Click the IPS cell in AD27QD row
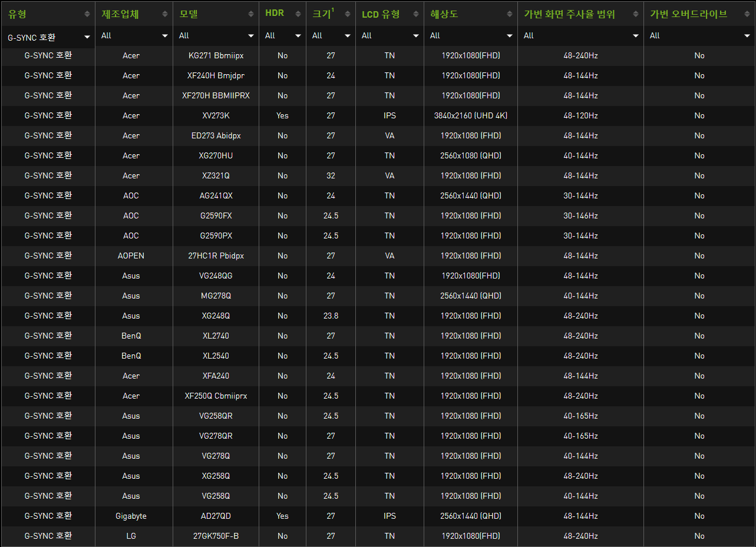Viewport: 756px width, 547px height. click(389, 516)
